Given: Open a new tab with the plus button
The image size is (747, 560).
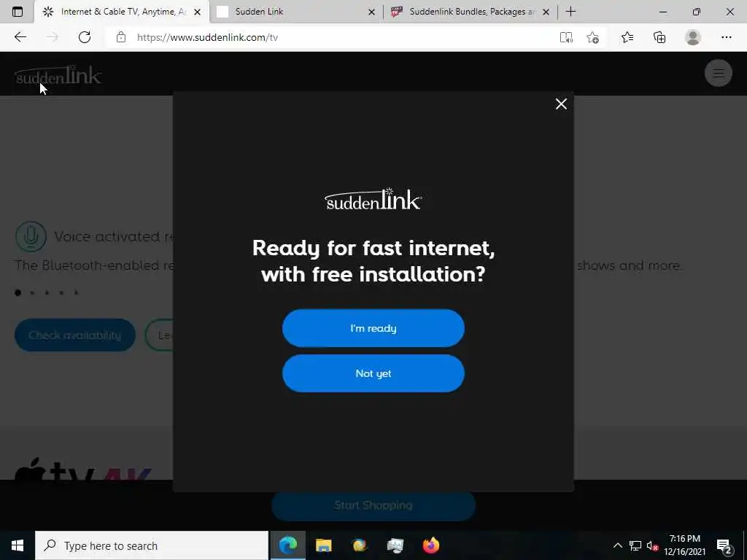Looking at the screenshot, I should tap(570, 12).
